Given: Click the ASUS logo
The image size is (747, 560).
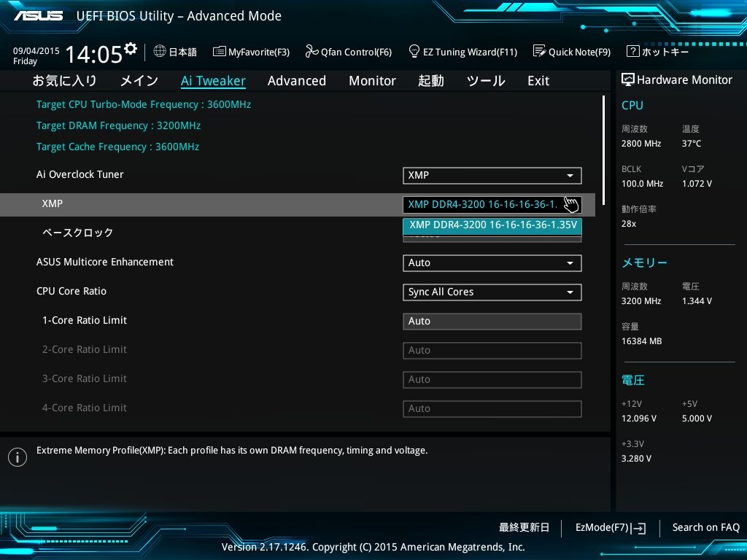Looking at the screenshot, I should [x=38, y=16].
